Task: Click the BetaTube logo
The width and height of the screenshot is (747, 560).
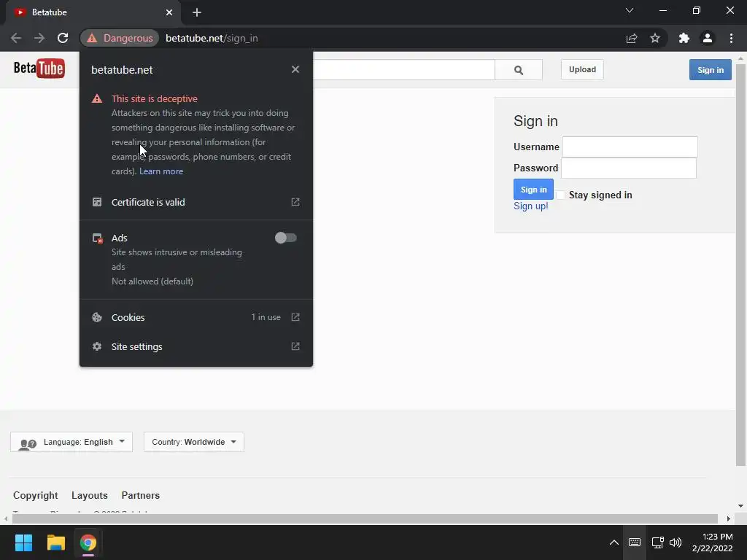Action: [39, 69]
